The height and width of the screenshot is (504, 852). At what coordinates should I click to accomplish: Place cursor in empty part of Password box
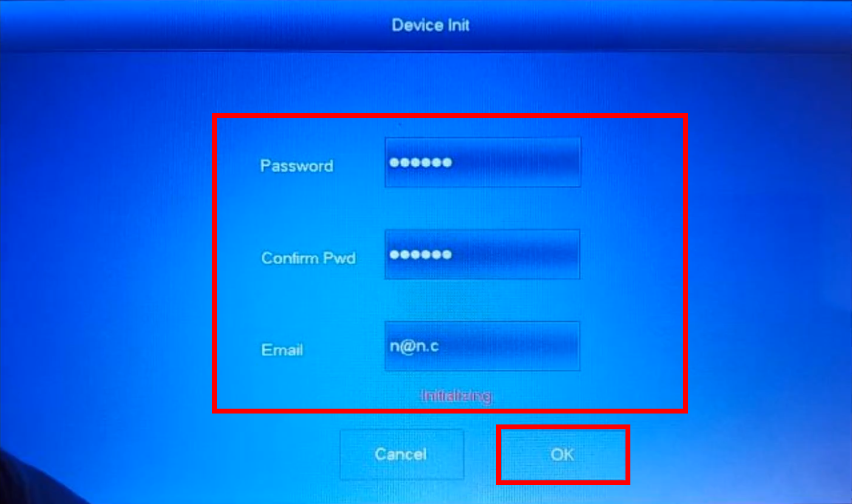point(516,162)
